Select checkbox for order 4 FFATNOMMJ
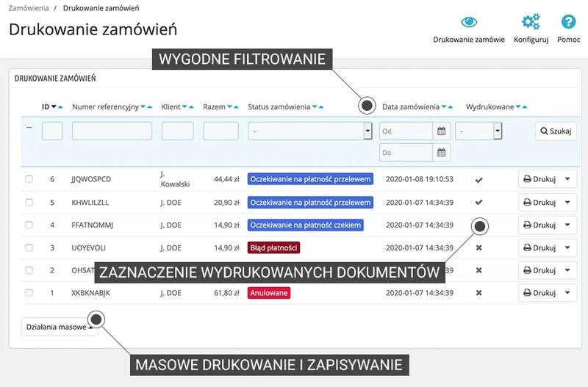This screenshot has height=387, width=588. coord(29,225)
